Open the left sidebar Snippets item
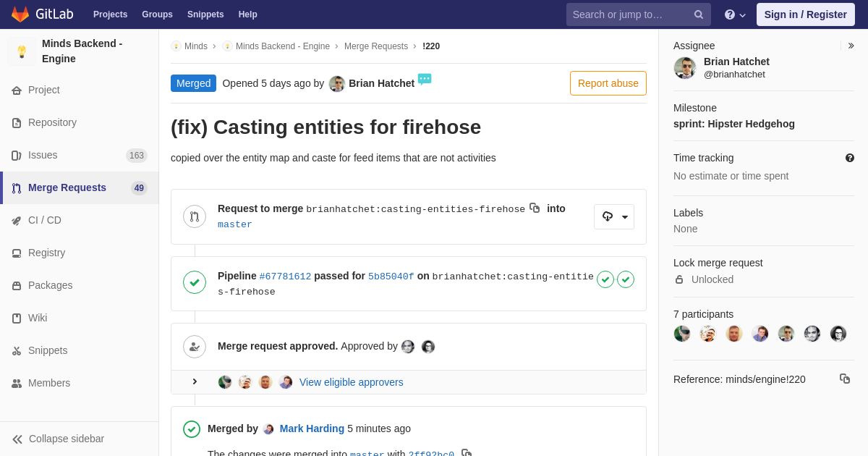Screen dimensions: 868x456 tap(80, 350)
